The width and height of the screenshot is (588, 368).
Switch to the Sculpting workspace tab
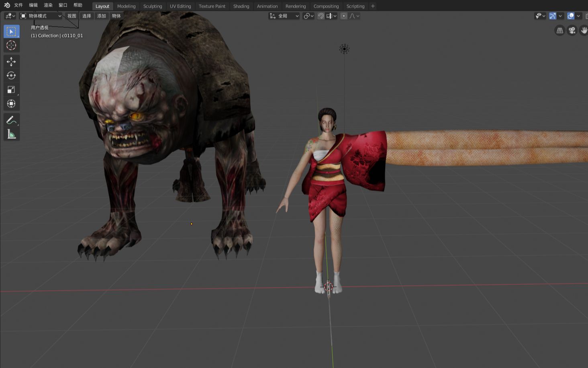(153, 6)
